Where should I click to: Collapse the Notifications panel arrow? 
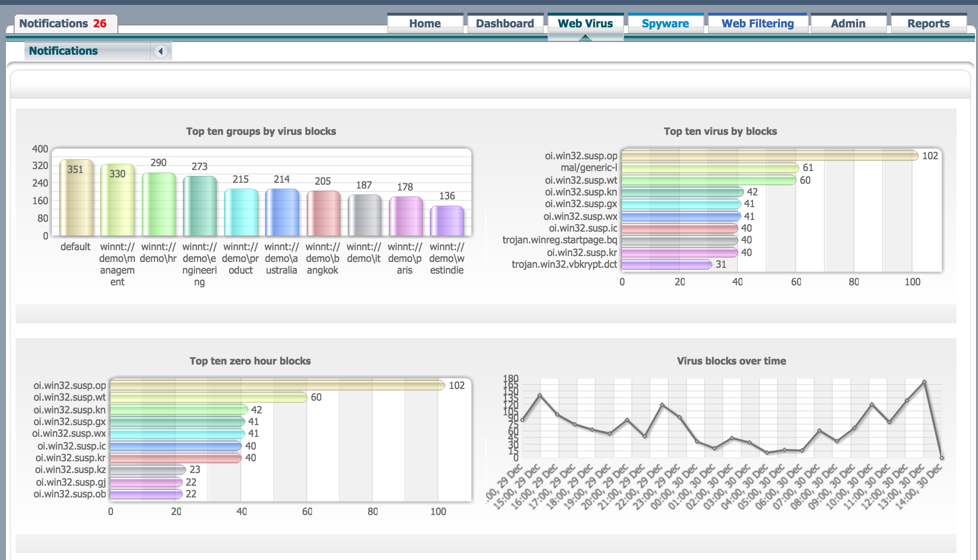coord(160,51)
